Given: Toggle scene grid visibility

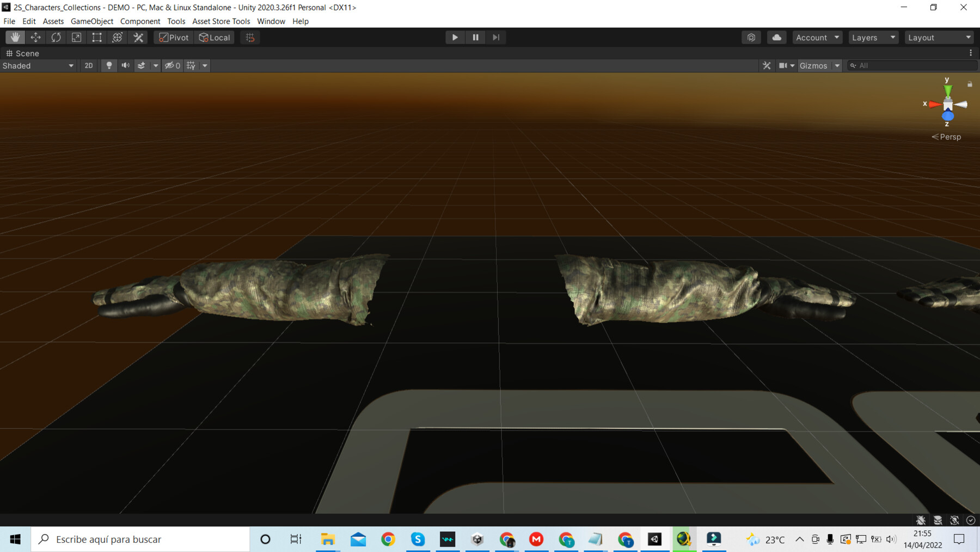Looking at the screenshot, I should tap(191, 65).
